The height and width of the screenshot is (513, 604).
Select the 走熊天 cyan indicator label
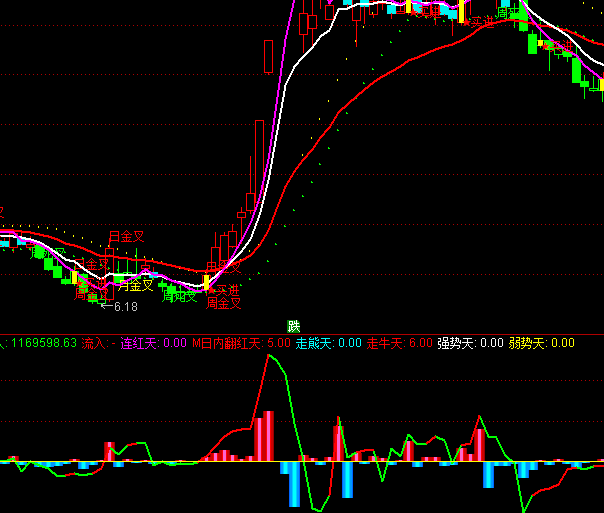coord(328,343)
